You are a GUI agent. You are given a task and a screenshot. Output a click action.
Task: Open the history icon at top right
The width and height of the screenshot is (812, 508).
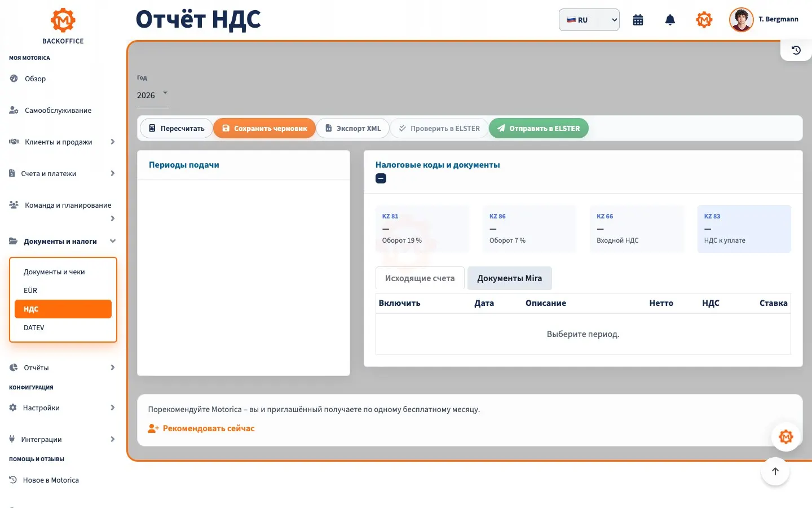796,50
